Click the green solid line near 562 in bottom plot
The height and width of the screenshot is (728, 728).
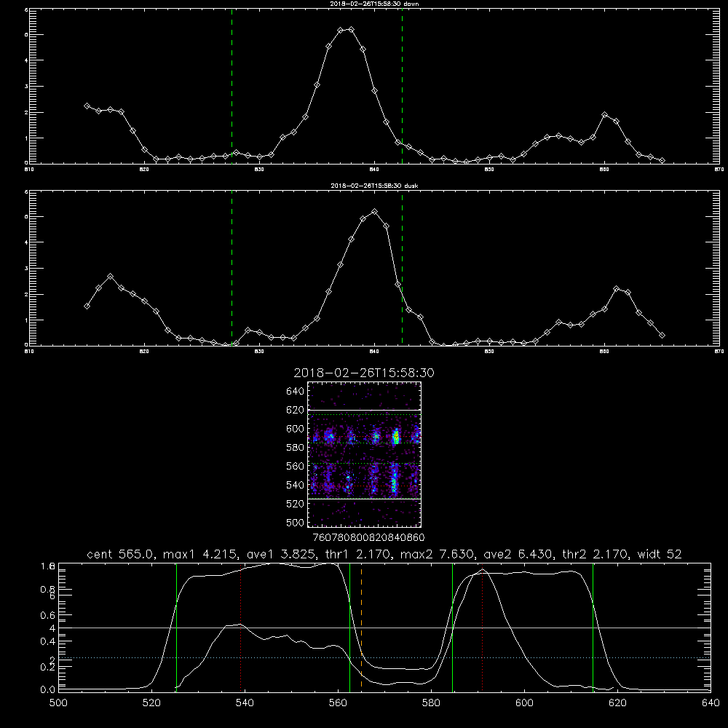(349, 627)
